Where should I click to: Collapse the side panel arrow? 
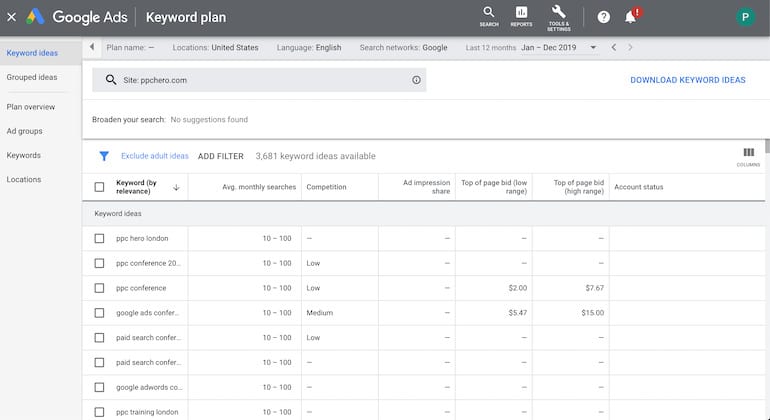[x=92, y=47]
